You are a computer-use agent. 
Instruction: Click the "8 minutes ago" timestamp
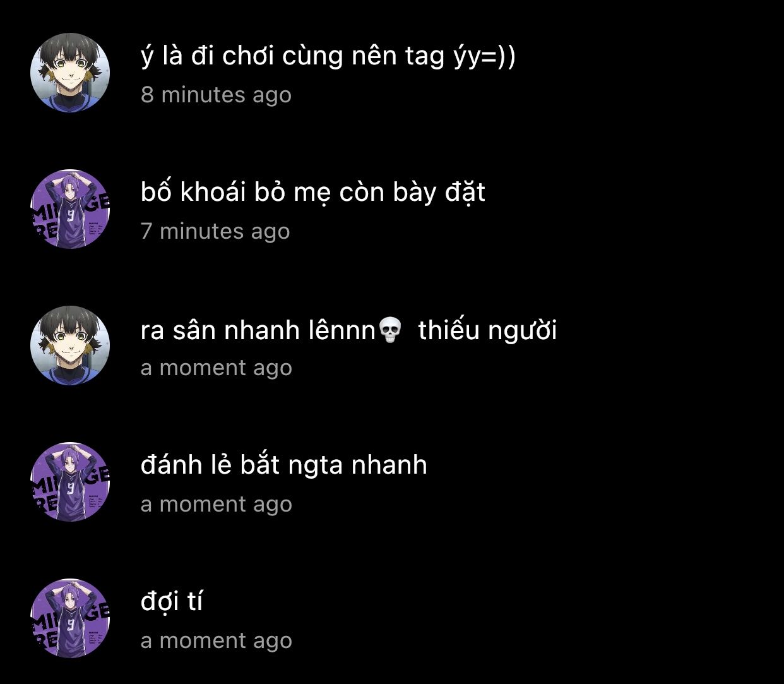click(x=216, y=95)
